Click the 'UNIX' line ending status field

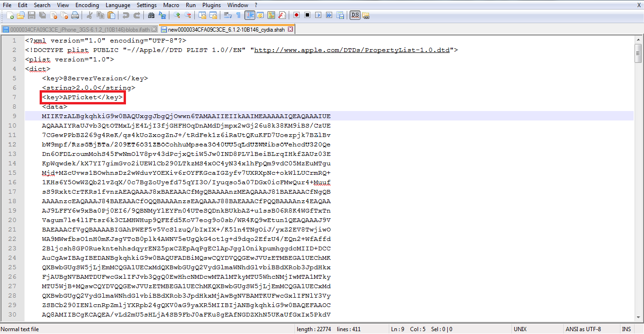[x=520, y=329]
